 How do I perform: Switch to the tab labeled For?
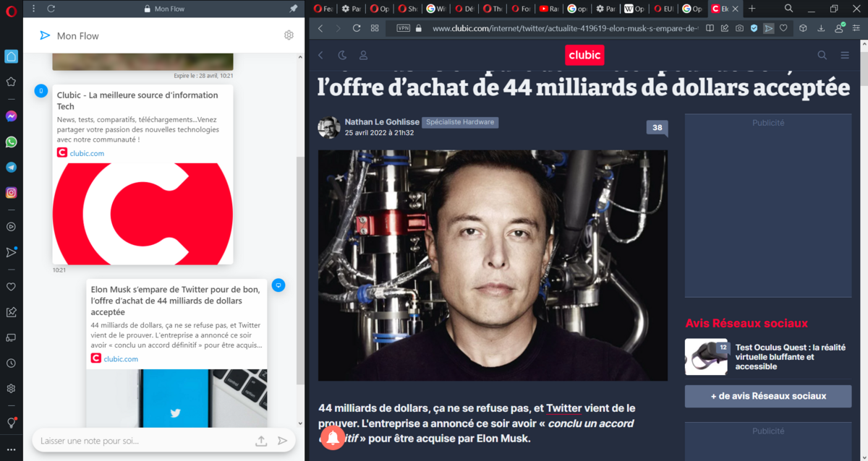[522, 9]
